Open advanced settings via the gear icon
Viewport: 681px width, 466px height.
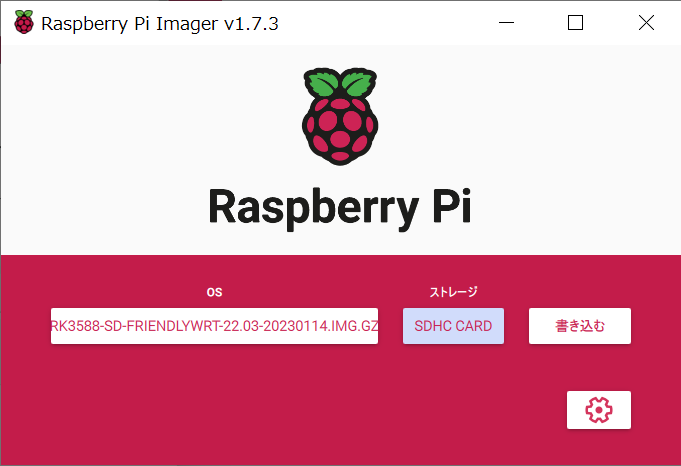[598, 410]
